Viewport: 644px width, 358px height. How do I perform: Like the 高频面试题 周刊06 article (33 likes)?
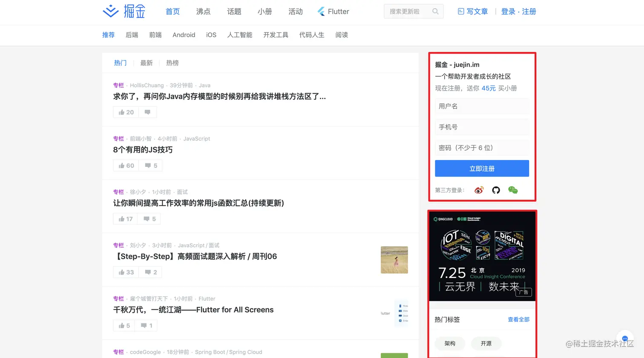pos(126,272)
